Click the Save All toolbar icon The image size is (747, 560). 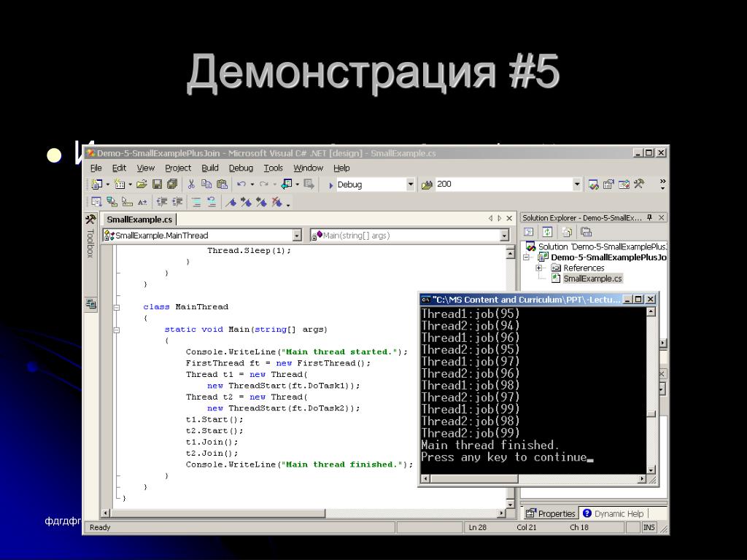tap(172, 184)
